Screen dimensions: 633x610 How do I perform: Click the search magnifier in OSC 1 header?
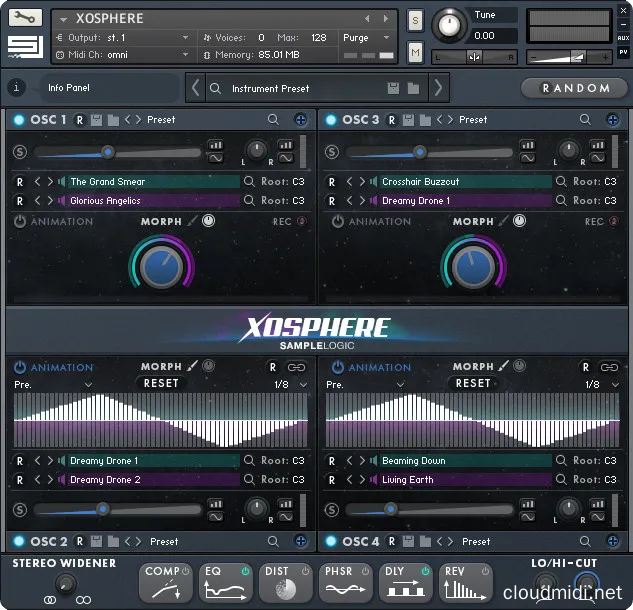(x=273, y=120)
